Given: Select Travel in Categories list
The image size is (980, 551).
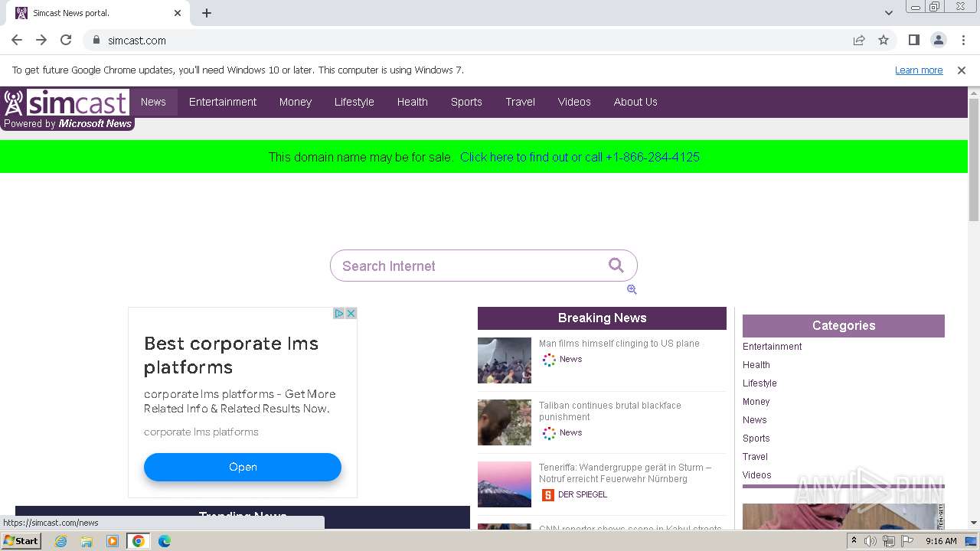Looking at the screenshot, I should point(755,457).
